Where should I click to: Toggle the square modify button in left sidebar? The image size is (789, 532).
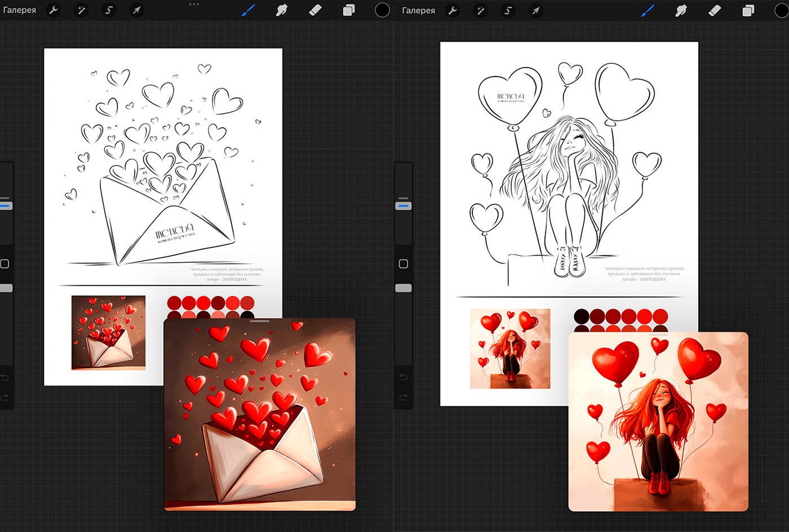click(x=5, y=264)
